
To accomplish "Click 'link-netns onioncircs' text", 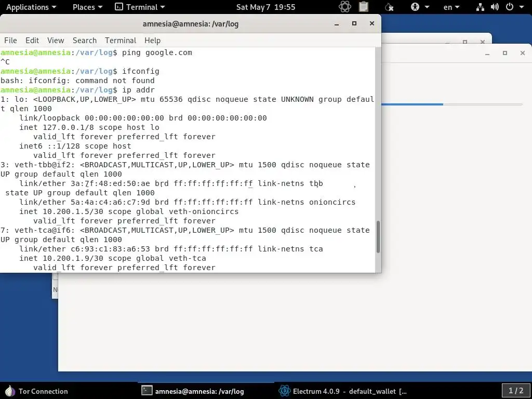I will coord(307,202).
